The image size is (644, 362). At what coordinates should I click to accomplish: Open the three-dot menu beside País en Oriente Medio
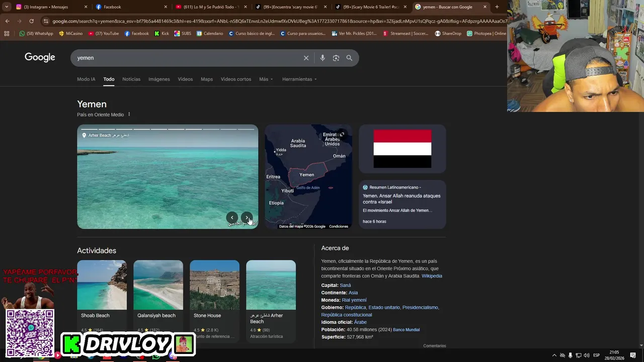(129, 114)
